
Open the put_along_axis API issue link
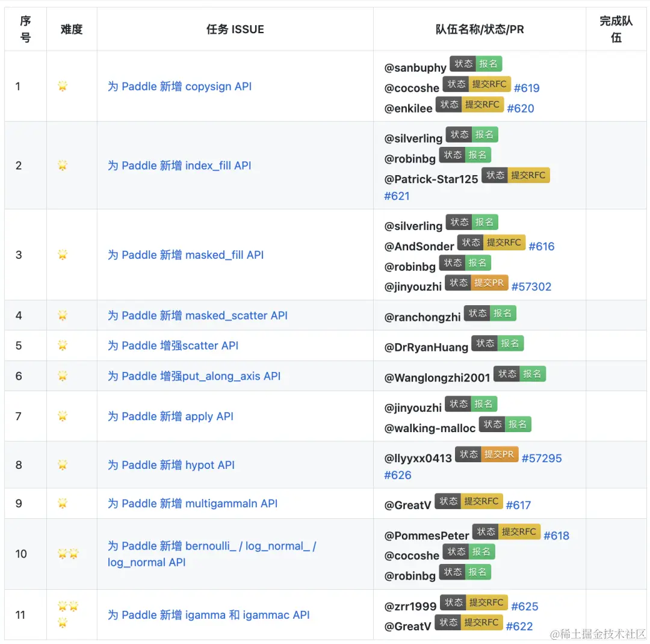pyautogui.click(x=194, y=376)
